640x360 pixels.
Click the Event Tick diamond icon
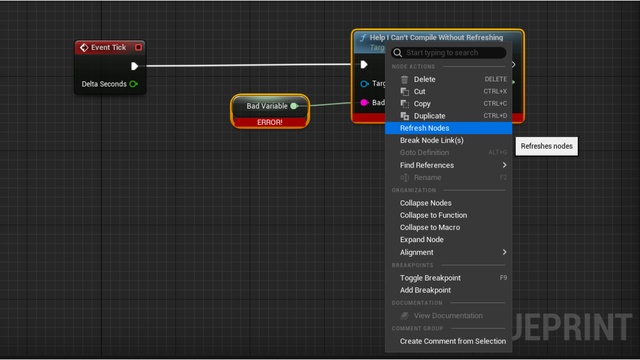tap(84, 47)
